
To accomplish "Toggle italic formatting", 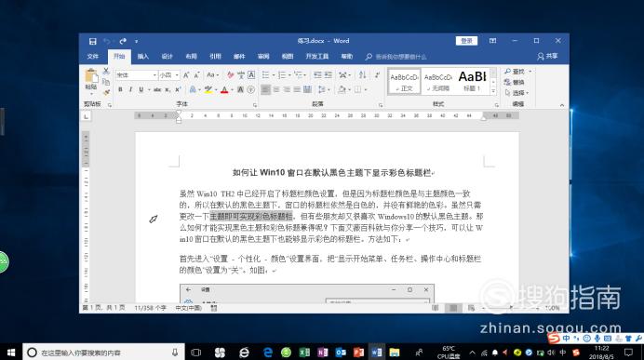I will tap(130, 89).
